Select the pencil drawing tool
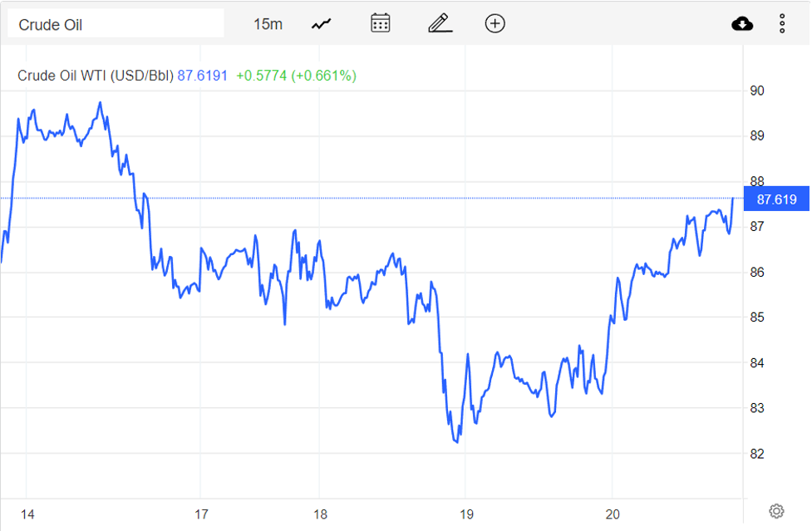812x531 pixels. pos(440,23)
